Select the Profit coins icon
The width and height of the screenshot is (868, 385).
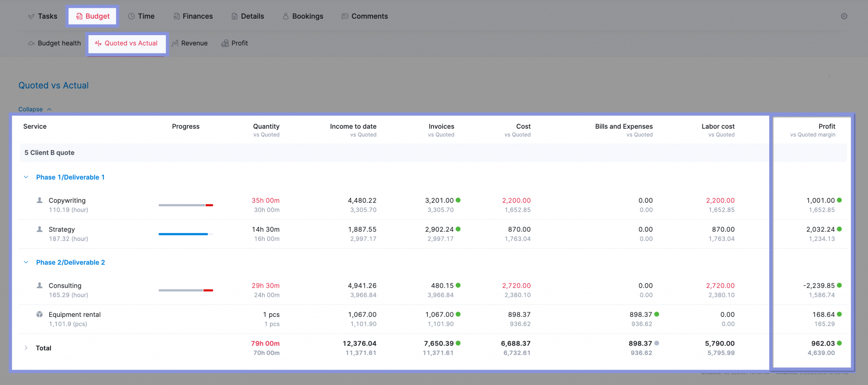point(225,43)
